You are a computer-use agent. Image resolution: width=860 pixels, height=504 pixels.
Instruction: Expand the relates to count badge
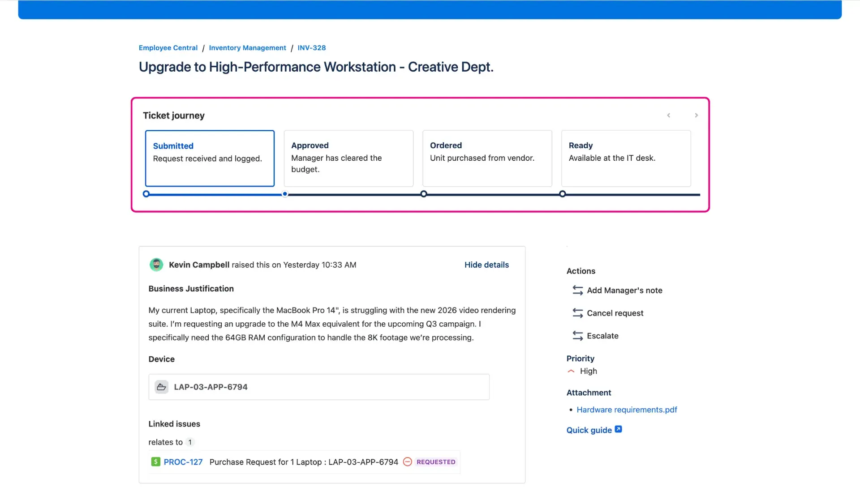pos(190,442)
